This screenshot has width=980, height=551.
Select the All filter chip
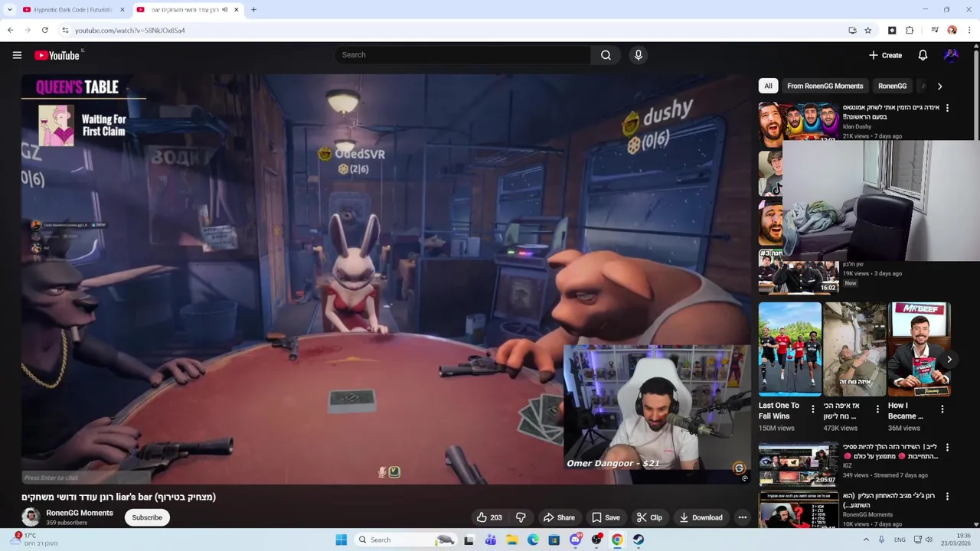(768, 86)
